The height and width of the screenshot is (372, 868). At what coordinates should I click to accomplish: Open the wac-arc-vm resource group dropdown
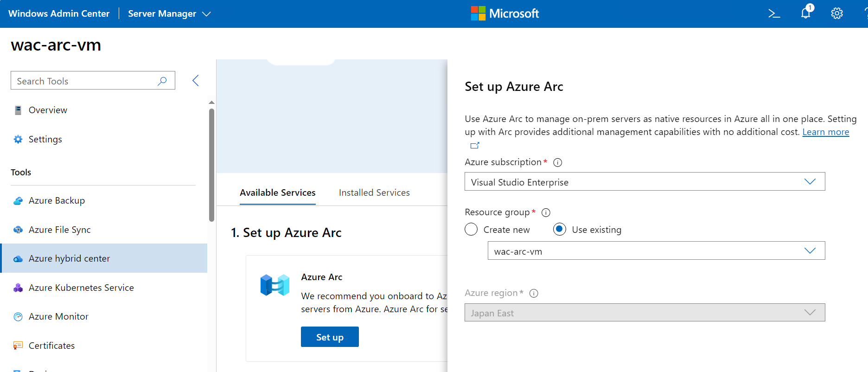[x=656, y=250]
